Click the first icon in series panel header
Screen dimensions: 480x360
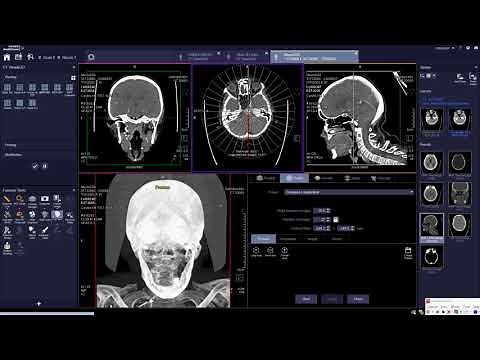(x=422, y=76)
